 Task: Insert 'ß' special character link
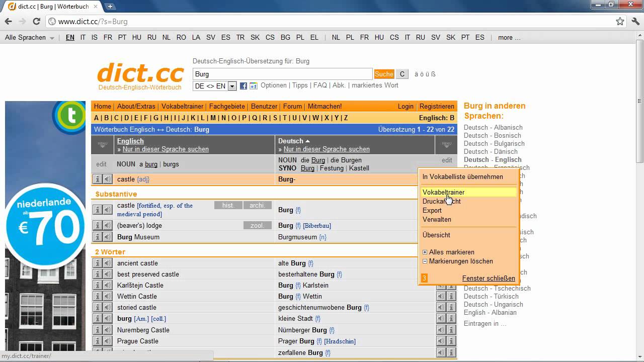click(434, 74)
